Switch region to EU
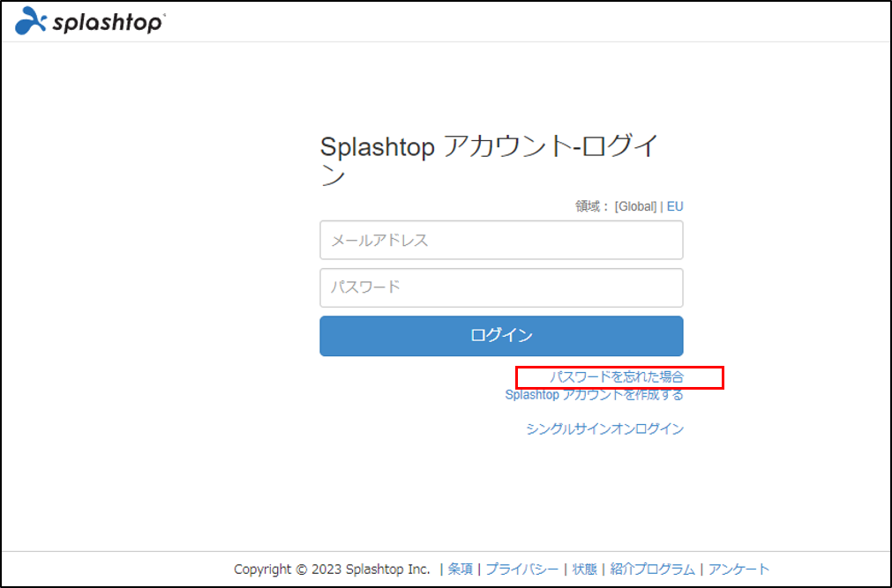The width and height of the screenshot is (892, 588). click(675, 206)
